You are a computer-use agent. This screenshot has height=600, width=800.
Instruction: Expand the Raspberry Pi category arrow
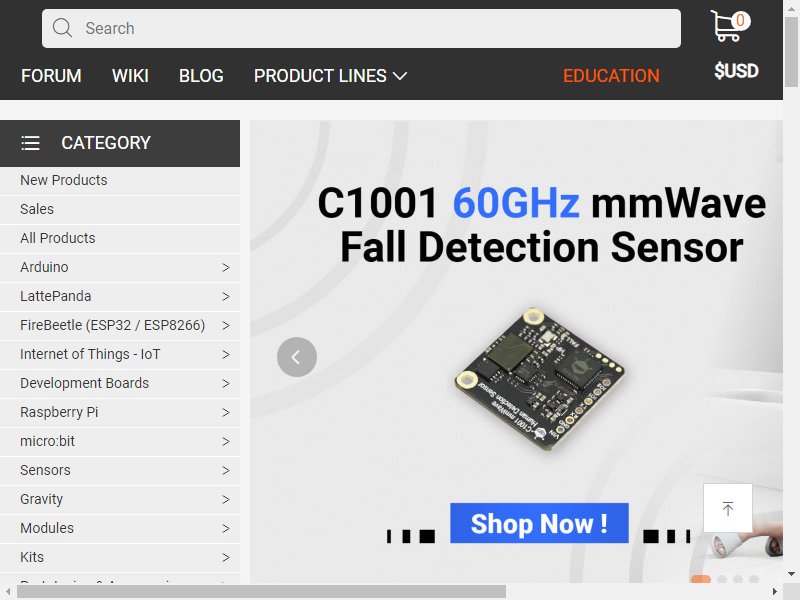pos(226,412)
